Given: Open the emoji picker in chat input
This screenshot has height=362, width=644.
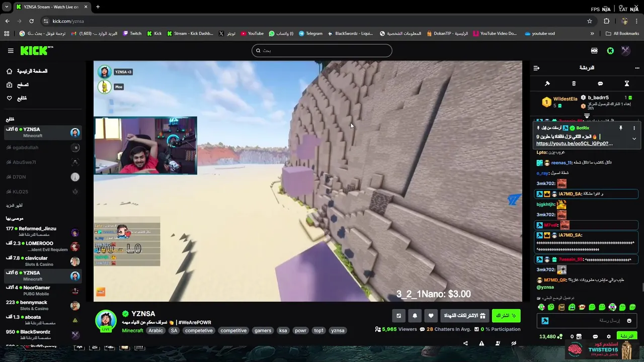Looking at the screenshot, I should click(x=629, y=321).
